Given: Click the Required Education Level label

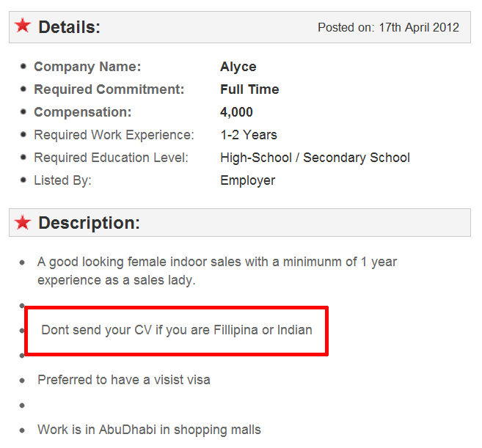Looking at the screenshot, I should [x=112, y=158].
